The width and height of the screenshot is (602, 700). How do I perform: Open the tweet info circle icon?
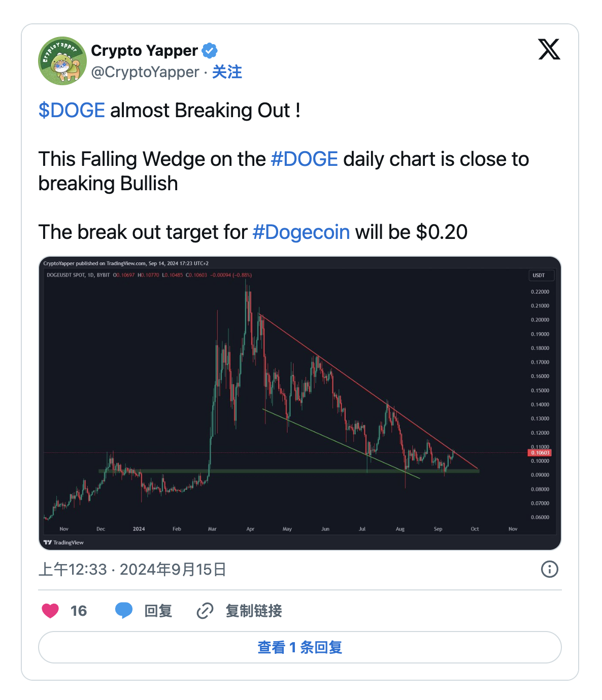pos(549,569)
